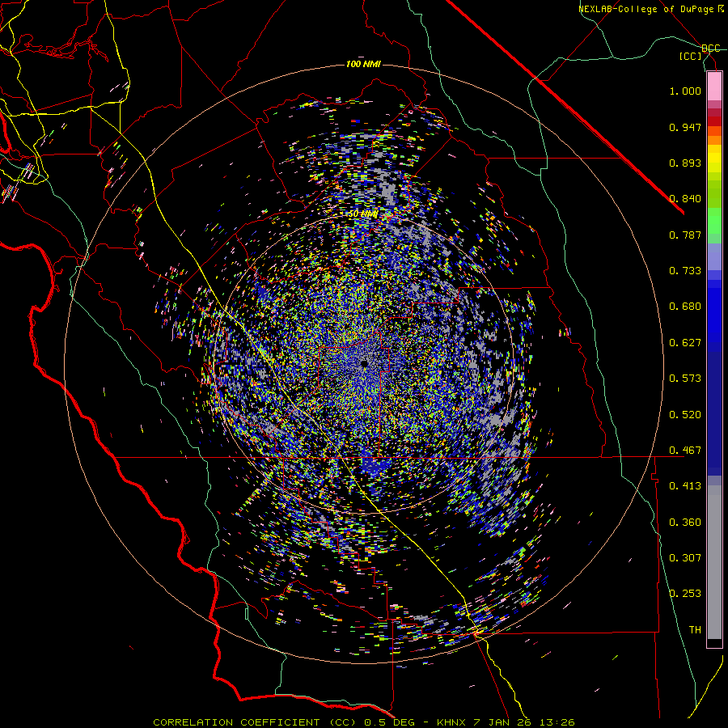728x728 pixels.
Task: Select the 0.787 legend value
Action: (x=685, y=235)
